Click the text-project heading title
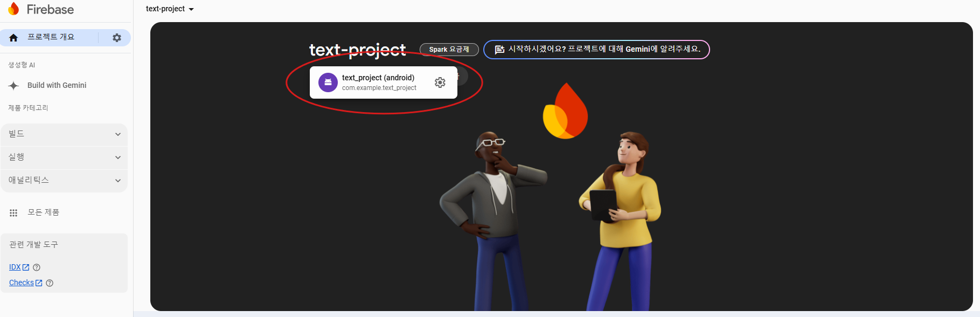 pos(358,50)
